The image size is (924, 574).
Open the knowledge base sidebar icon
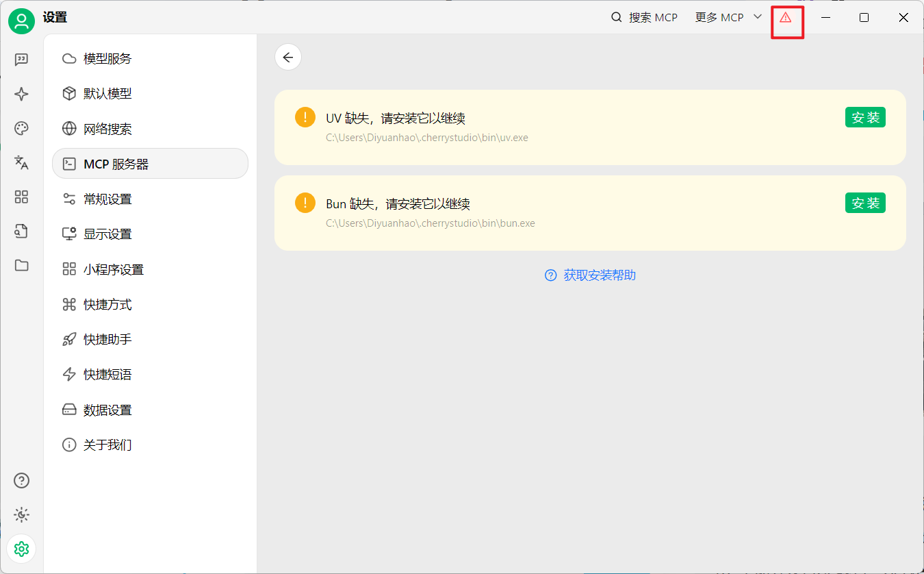pyautogui.click(x=21, y=231)
